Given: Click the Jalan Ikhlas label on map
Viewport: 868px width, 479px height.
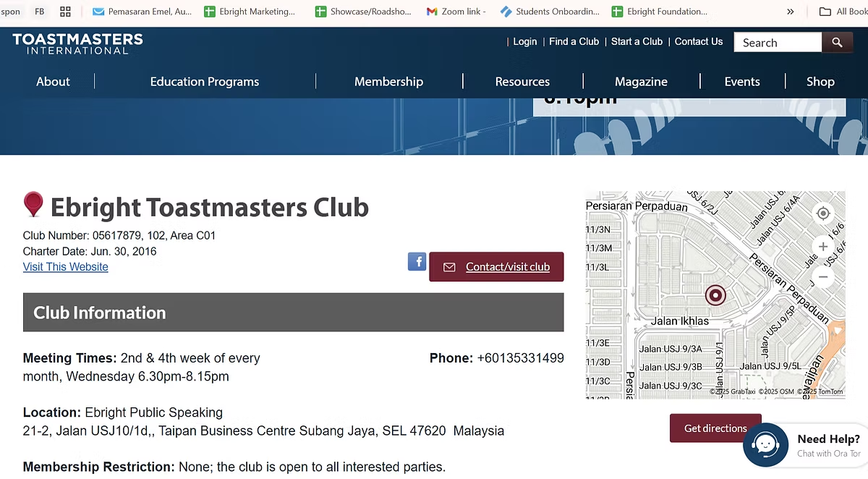Looking at the screenshot, I should click(x=680, y=321).
